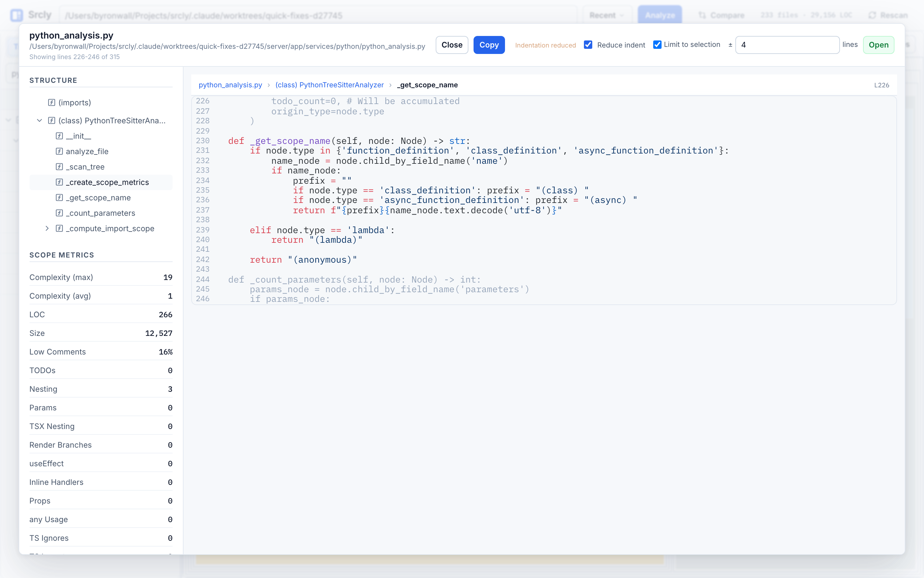The image size is (924, 578).
Task: Click the function icon beside __init__
Action: pos(59,136)
